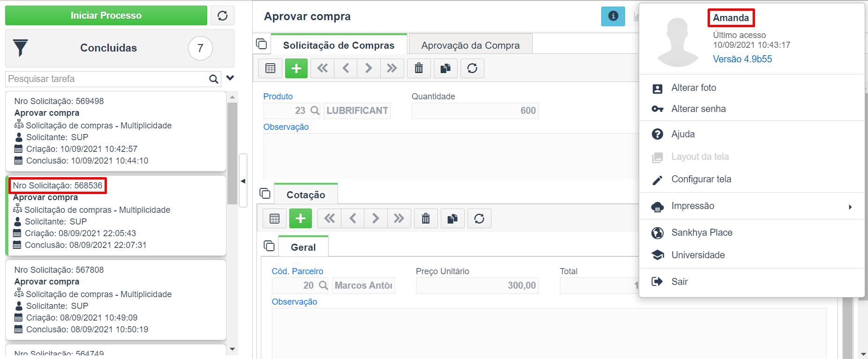868x359 pixels.
Task: Add a record in Solicitação de Compras toolbar
Action: click(x=296, y=68)
